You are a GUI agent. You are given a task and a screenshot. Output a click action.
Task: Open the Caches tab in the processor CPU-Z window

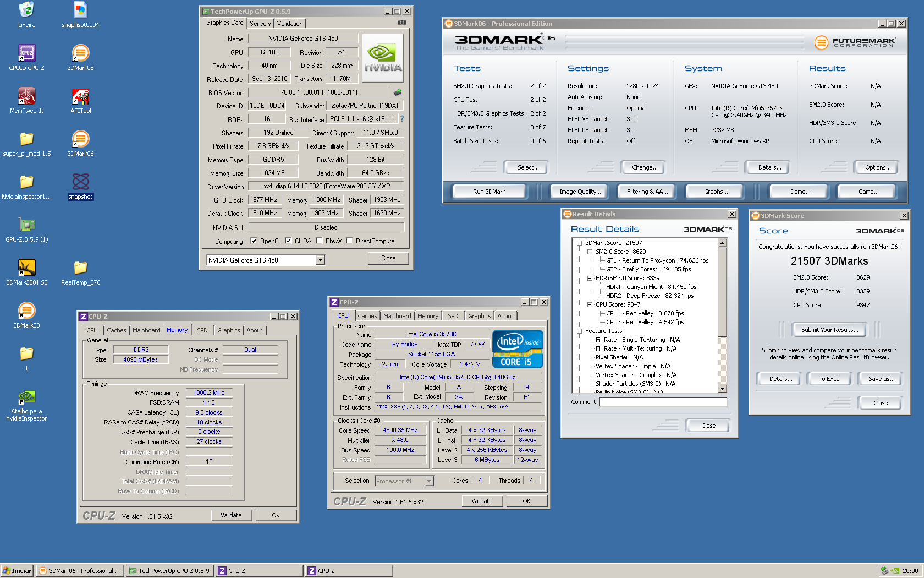tap(367, 316)
